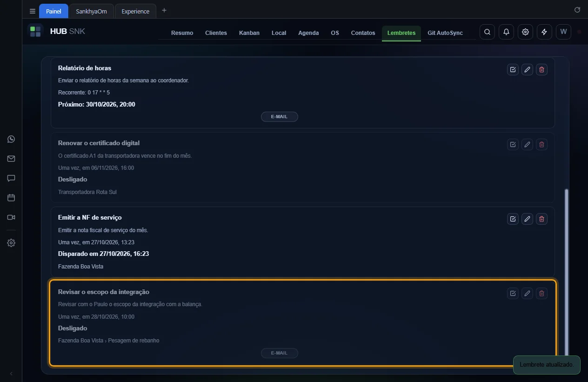The width and height of the screenshot is (588, 382).
Task: Click the lightning bolt quick action icon
Action: coord(544,32)
